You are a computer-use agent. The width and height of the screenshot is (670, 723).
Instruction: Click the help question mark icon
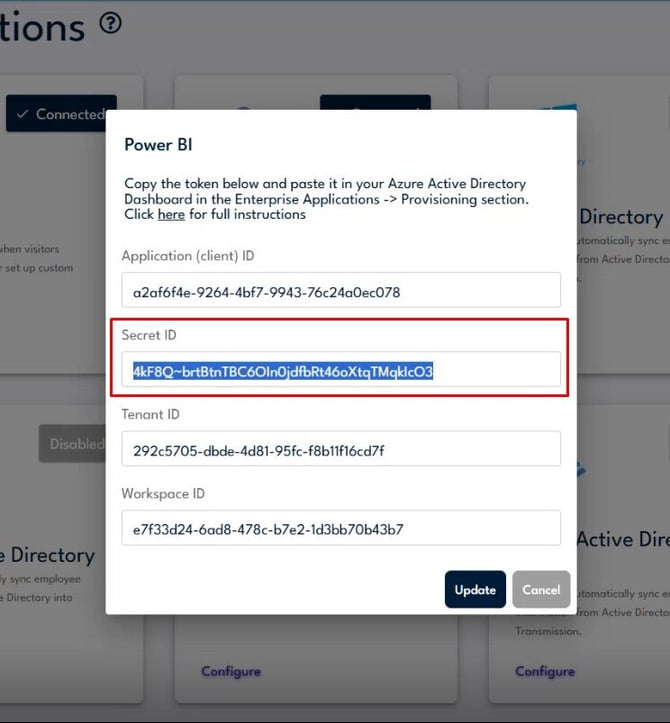tap(111, 23)
